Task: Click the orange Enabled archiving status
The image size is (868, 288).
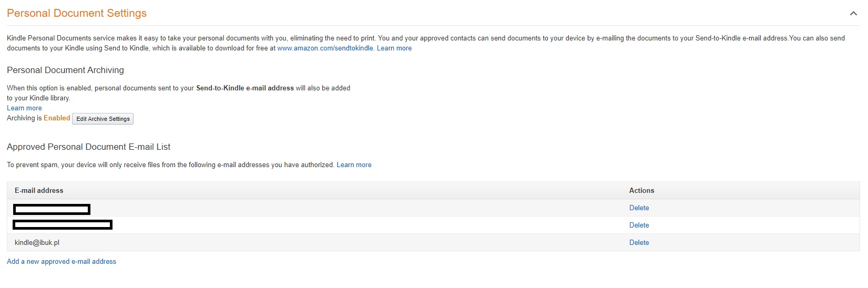Action: pyautogui.click(x=57, y=118)
